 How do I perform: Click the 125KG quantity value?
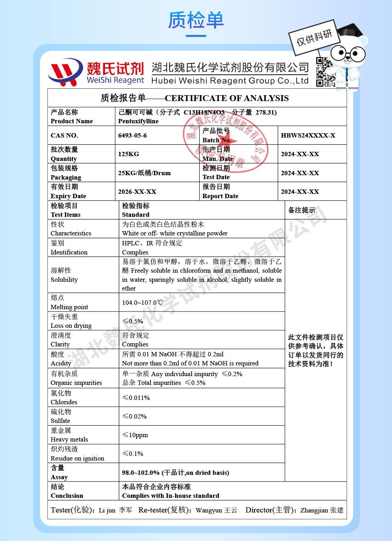coord(128,154)
